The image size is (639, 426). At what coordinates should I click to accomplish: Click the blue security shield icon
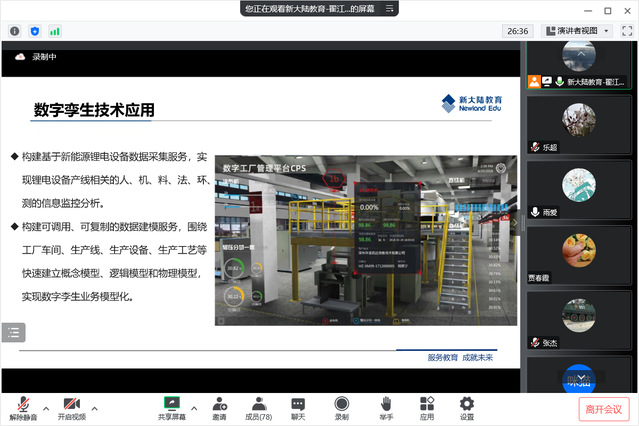point(35,31)
